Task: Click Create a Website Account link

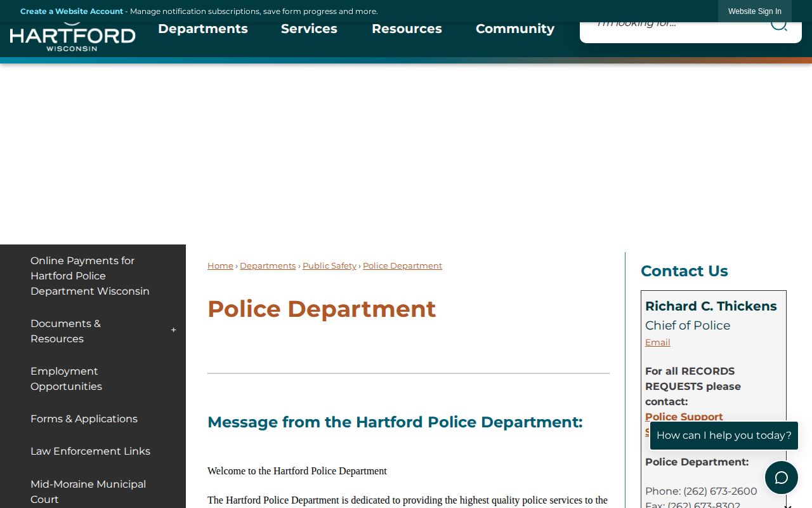Action: click(x=72, y=11)
